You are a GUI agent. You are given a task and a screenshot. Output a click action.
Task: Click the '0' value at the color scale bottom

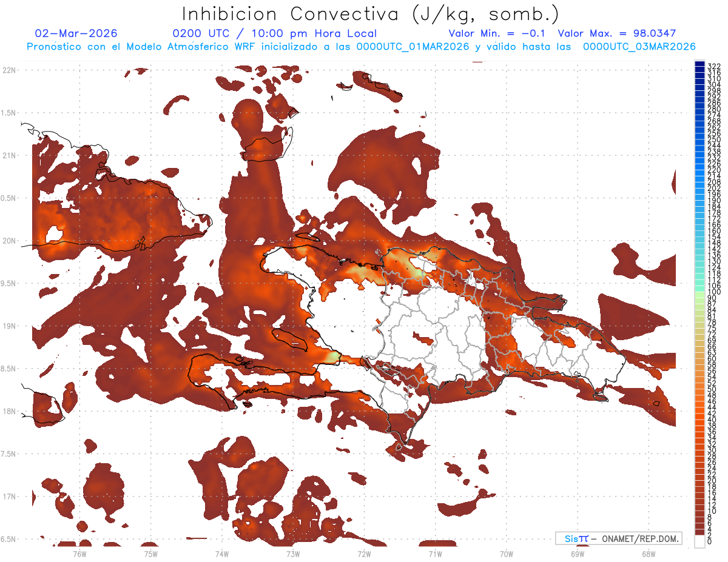tap(710, 541)
